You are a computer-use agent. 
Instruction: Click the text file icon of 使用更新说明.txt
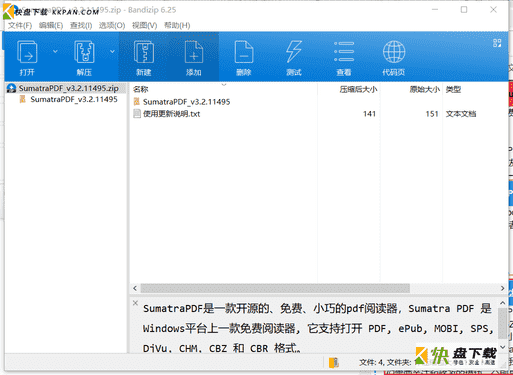pyautogui.click(x=137, y=114)
